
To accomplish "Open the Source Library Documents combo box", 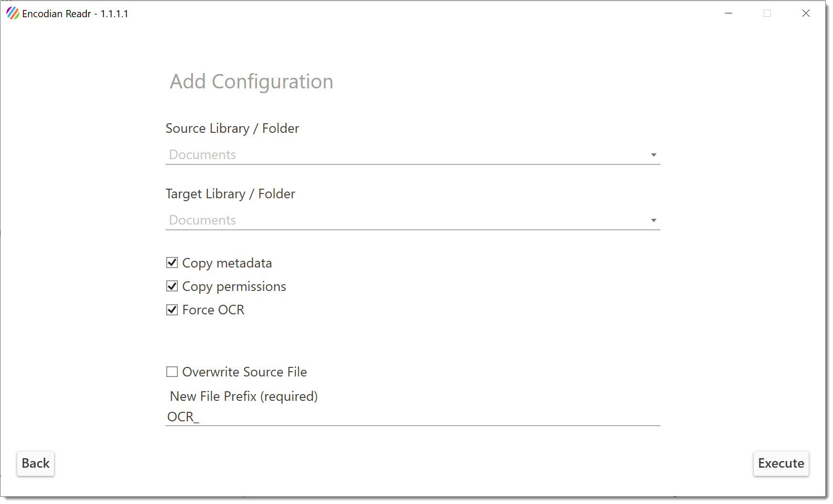I will [413, 155].
